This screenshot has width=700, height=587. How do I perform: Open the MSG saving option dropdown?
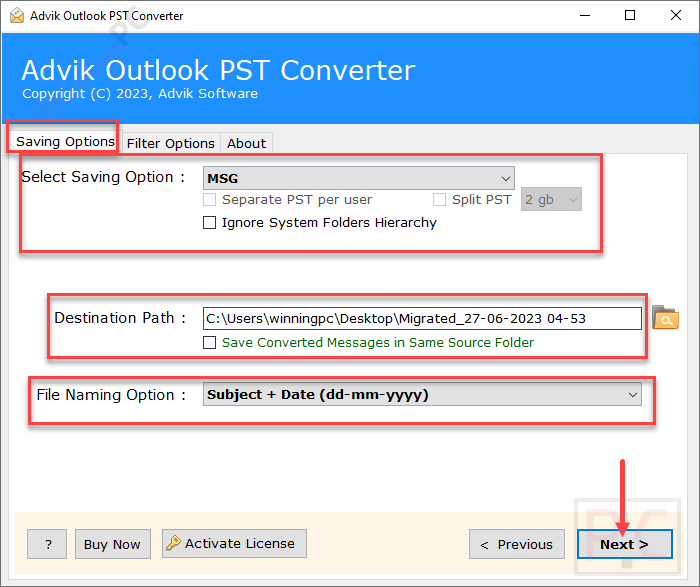point(358,178)
